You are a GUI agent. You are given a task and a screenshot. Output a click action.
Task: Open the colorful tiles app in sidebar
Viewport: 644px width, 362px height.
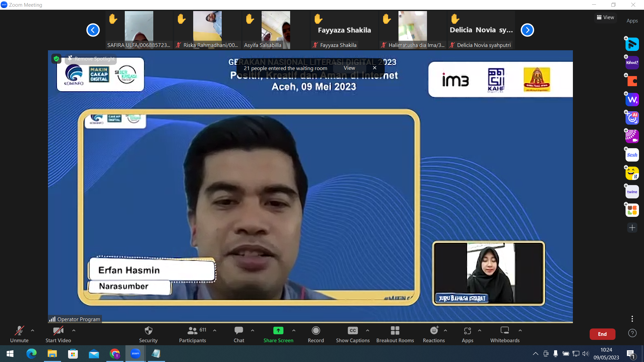[x=632, y=210]
